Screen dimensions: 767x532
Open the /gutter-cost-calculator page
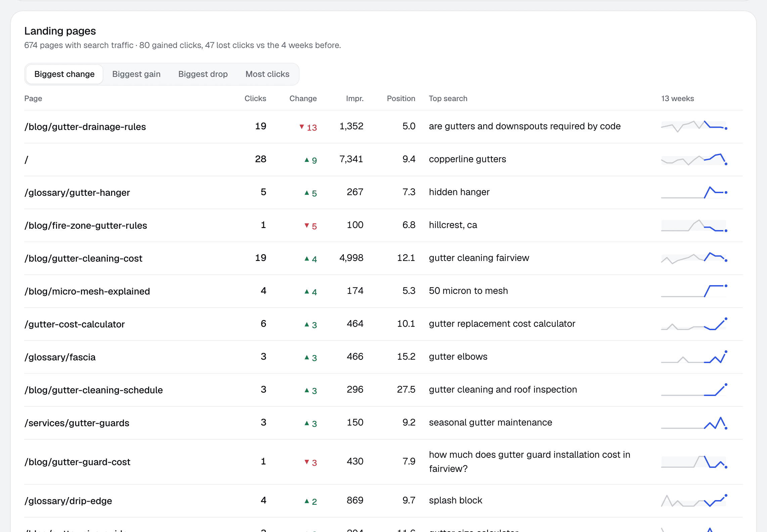(75, 324)
